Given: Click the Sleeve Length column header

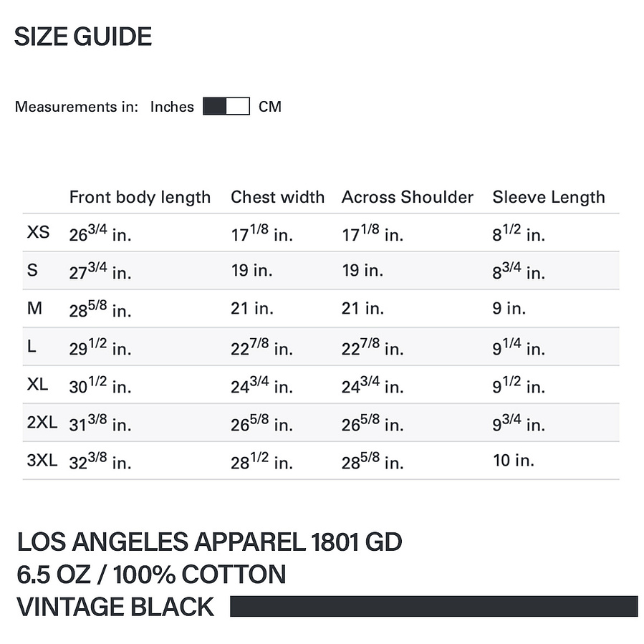Looking at the screenshot, I should pos(549,197).
